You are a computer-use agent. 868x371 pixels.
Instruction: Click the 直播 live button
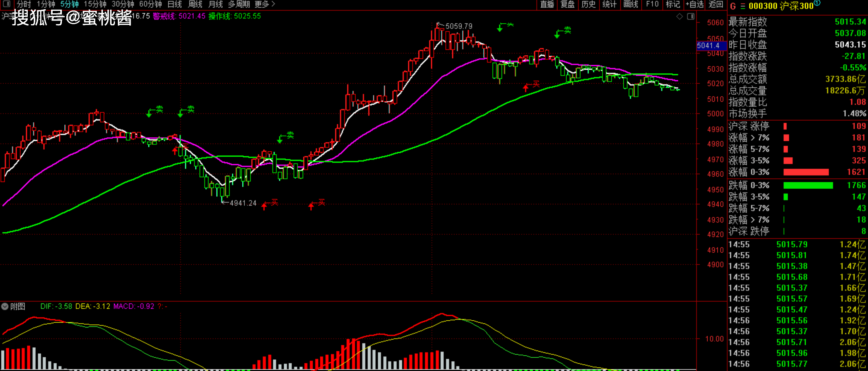pos(547,4)
